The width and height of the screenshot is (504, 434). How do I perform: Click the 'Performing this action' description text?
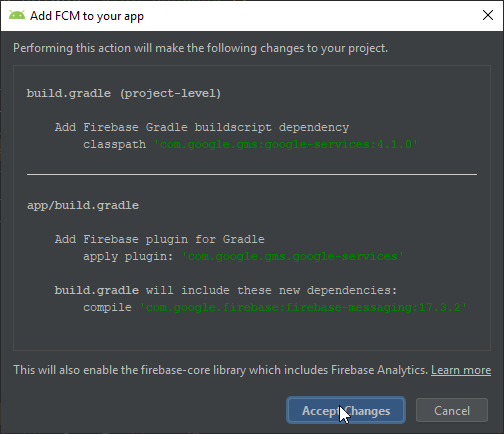coord(200,48)
